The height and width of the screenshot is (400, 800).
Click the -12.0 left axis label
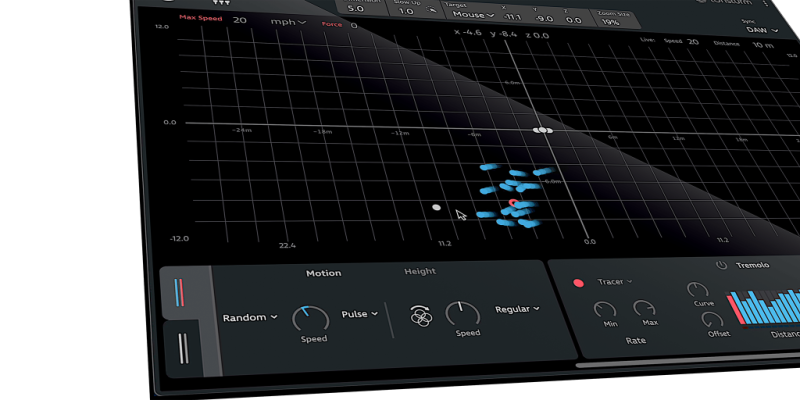[x=179, y=239]
